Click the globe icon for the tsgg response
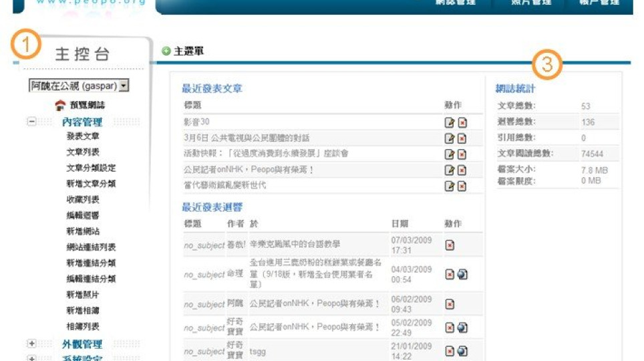This screenshot has height=361, width=644. pyautogui.click(x=462, y=352)
